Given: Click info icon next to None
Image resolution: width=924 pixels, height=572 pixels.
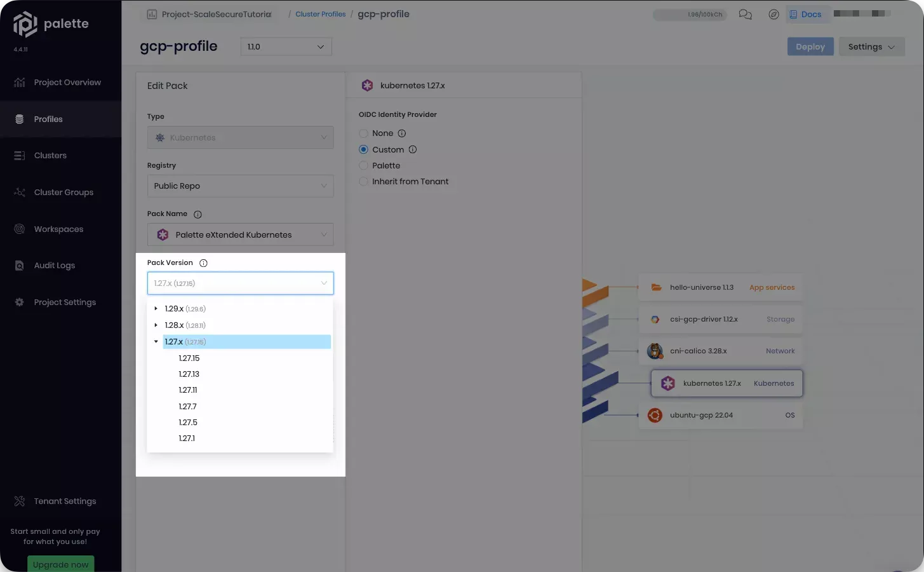Looking at the screenshot, I should click(402, 133).
